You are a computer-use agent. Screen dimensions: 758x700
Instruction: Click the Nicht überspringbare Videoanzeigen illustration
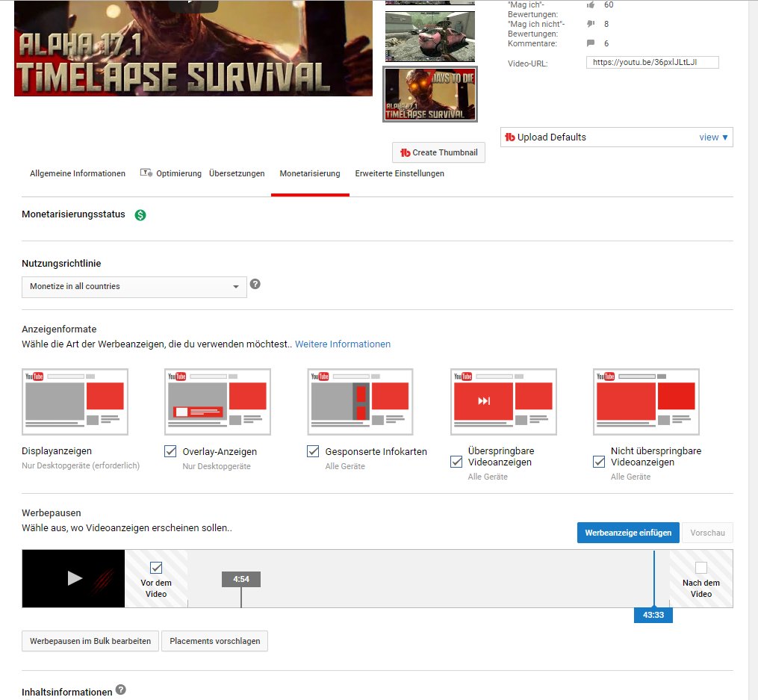coord(646,402)
